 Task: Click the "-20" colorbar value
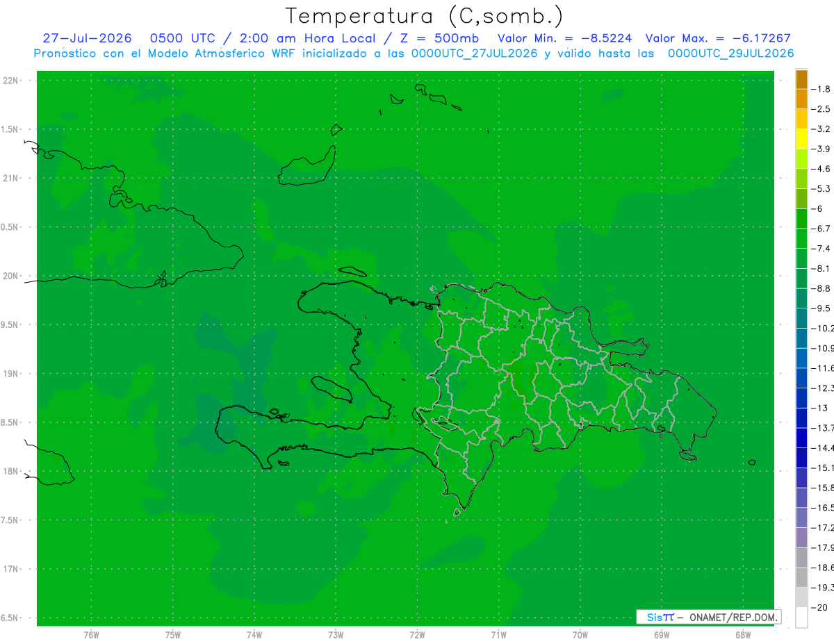click(819, 607)
